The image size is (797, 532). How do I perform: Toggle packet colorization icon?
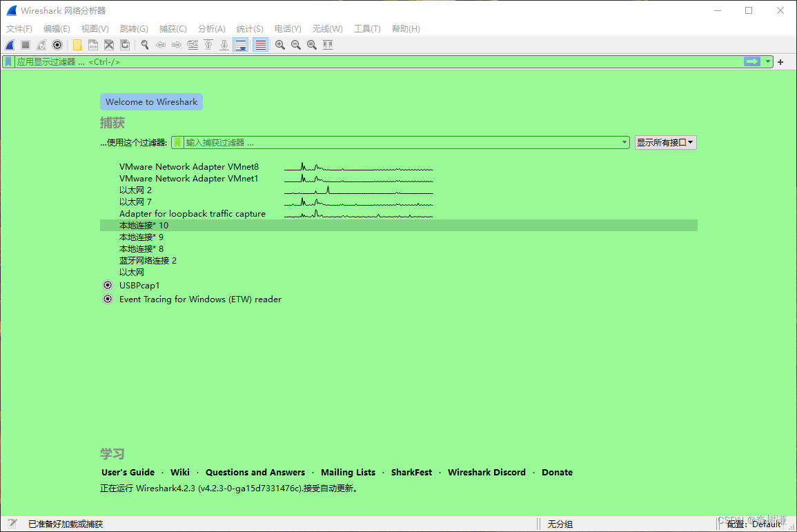point(260,45)
